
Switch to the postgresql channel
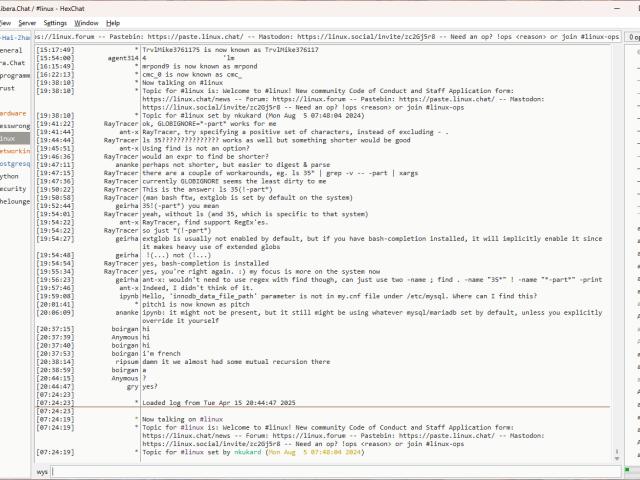pyautogui.click(x=14, y=163)
